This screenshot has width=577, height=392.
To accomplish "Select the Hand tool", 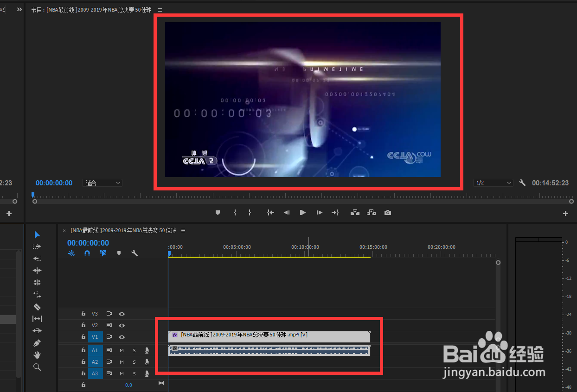I will (37, 355).
